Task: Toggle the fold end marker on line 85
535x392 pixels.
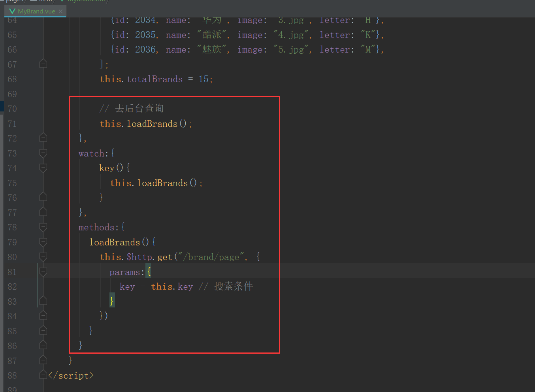Action: point(43,330)
